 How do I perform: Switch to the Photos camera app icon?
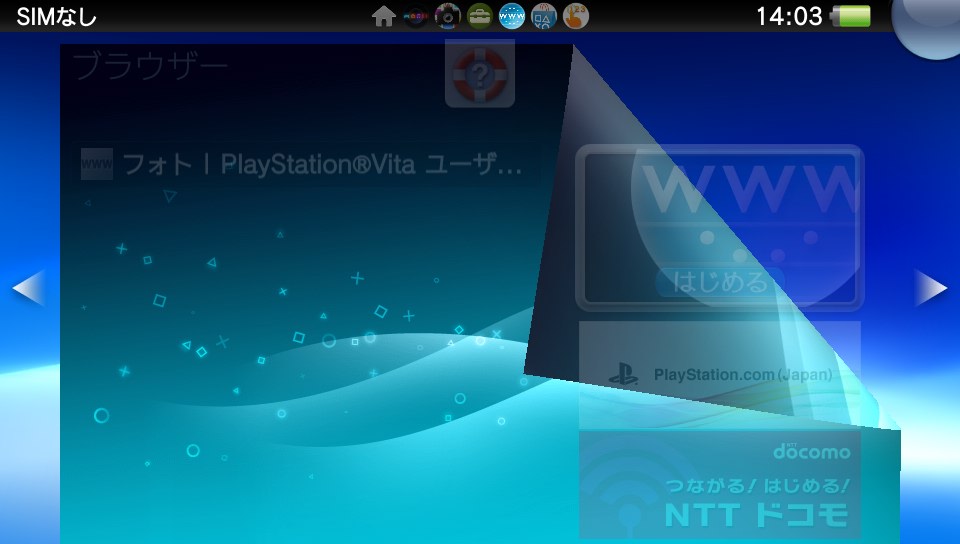point(448,17)
